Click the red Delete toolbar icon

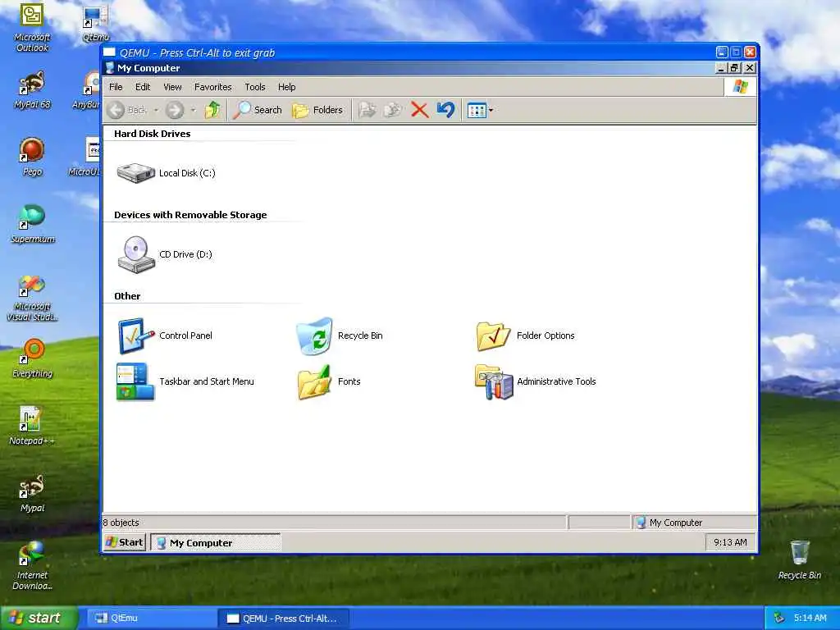click(x=419, y=110)
